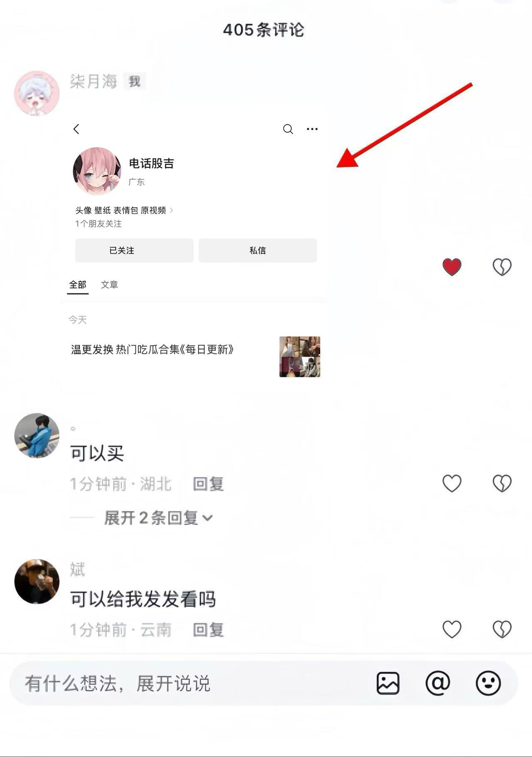The height and width of the screenshot is (757, 532).
Task: Like the 可以给我发发看吗 comment
Action: [x=452, y=629]
